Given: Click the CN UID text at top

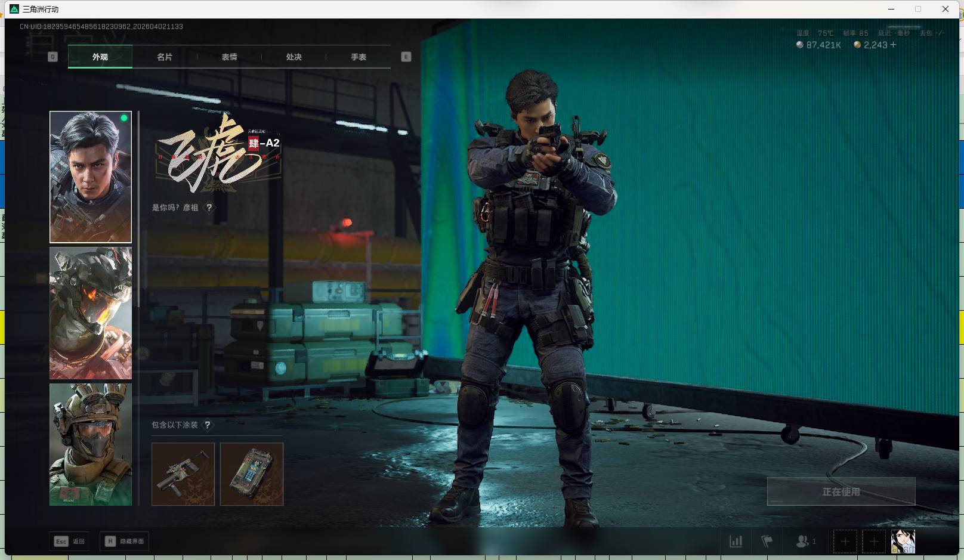Looking at the screenshot, I should [x=101, y=27].
